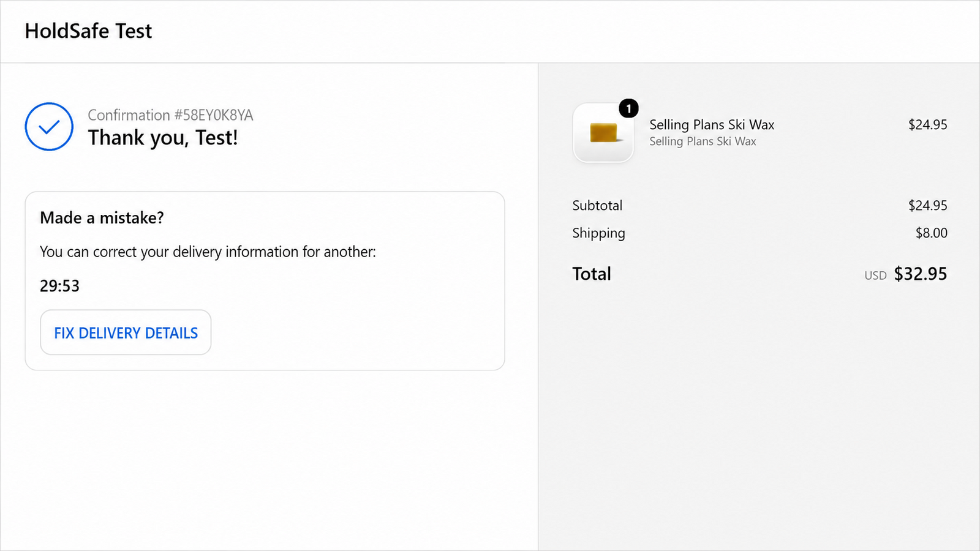Click the Made a mistake? heading

(x=102, y=218)
